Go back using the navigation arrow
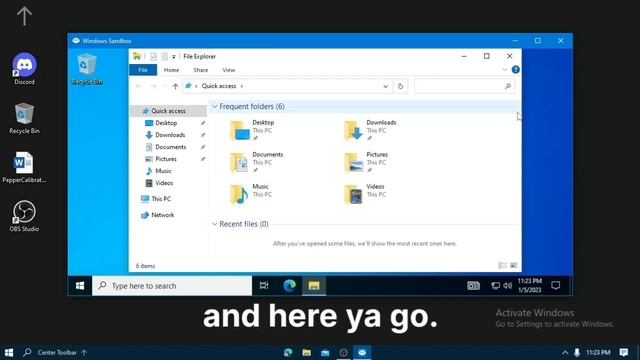 (x=139, y=86)
